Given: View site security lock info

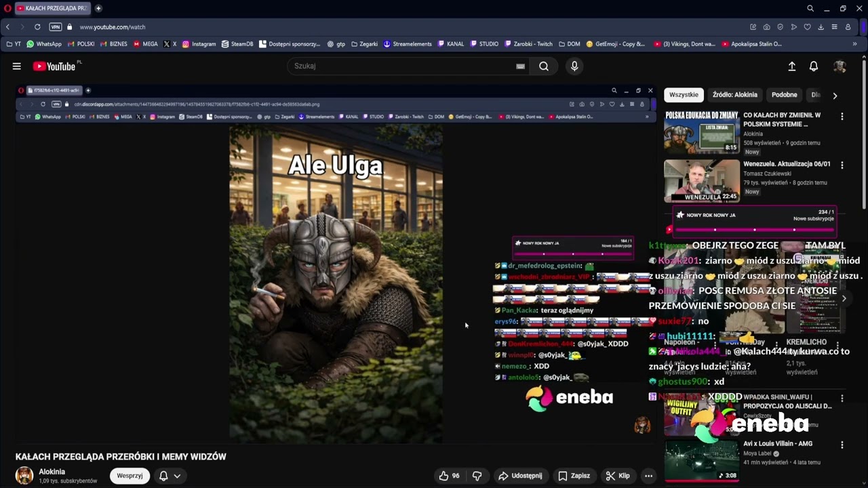Looking at the screenshot, I should click(x=69, y=27).
